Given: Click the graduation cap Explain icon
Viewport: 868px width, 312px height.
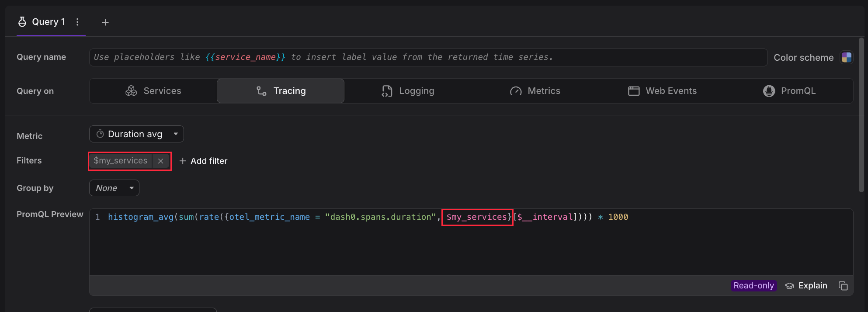Looking at the screenshot, I should tap(789, 286).
